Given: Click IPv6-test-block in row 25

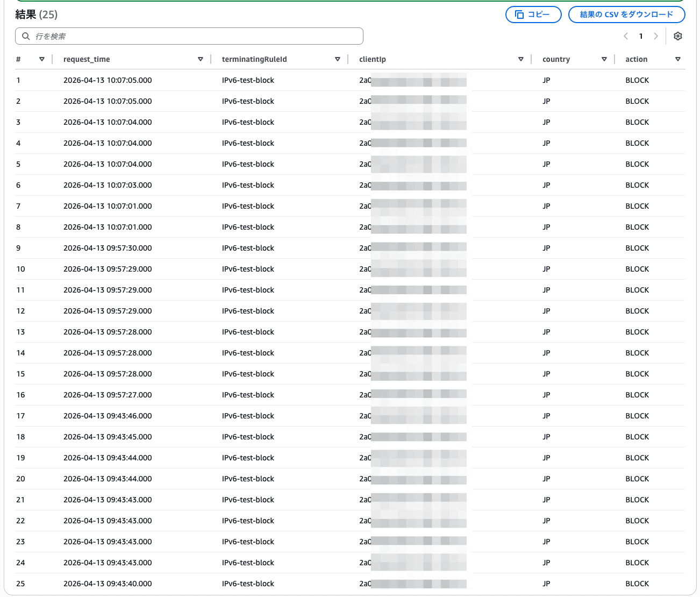Looking at the screenshot, I should click(x=248, y=584).
